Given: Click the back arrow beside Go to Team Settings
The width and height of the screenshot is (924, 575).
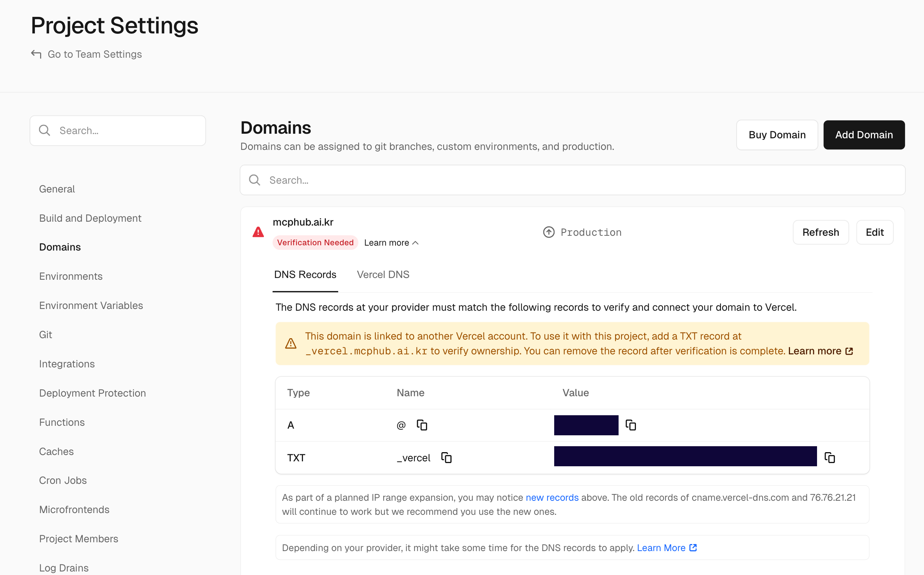Looking at the screenshot, I should pyautogui.click(x=36, y=54).
